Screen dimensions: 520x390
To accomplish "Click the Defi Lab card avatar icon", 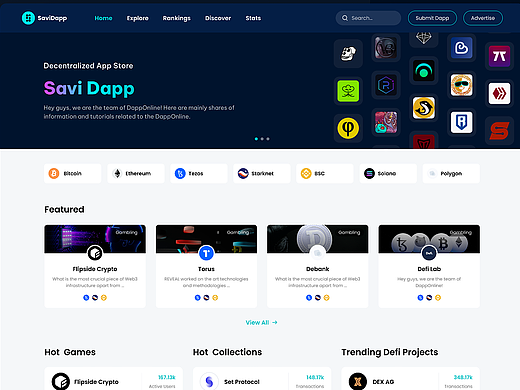I will pyautogui.click(x=429, y=253).
